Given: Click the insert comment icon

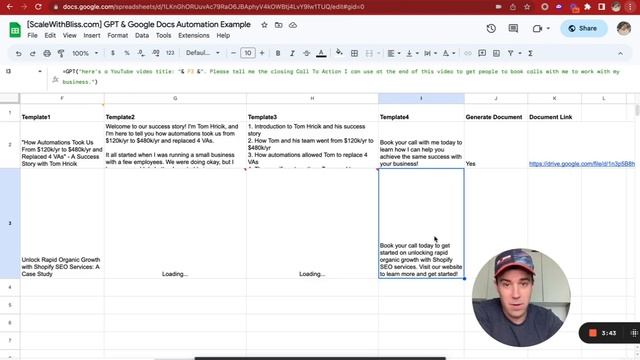Looking at the screenshot, I should (482, 53).
